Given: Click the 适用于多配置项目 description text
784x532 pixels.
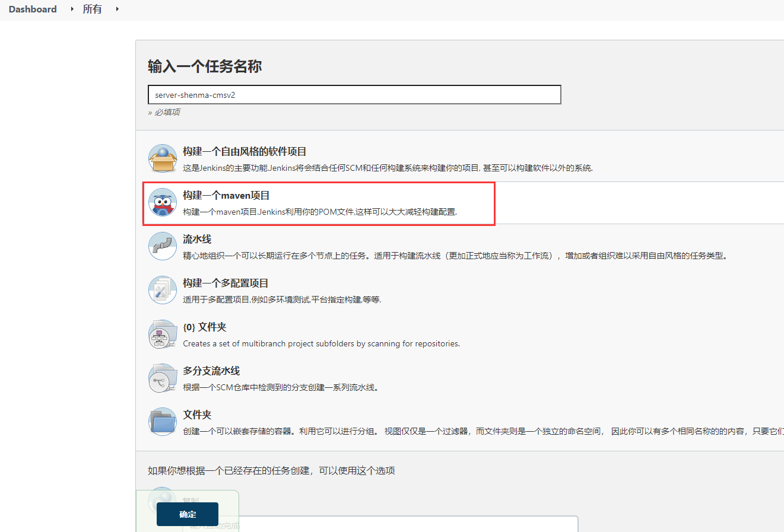Looking at the screenshot, I should click(282, 300).
